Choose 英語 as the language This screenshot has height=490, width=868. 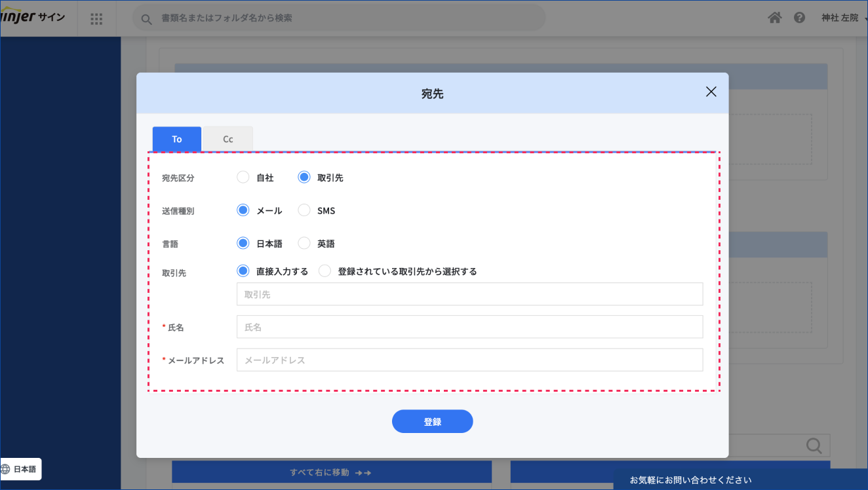304,243
